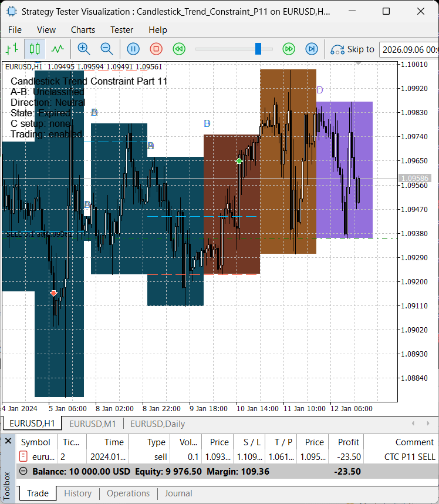439x504 pixels.
Task: Speed up playback with fast-forward icon
Action: click(289, 49)
